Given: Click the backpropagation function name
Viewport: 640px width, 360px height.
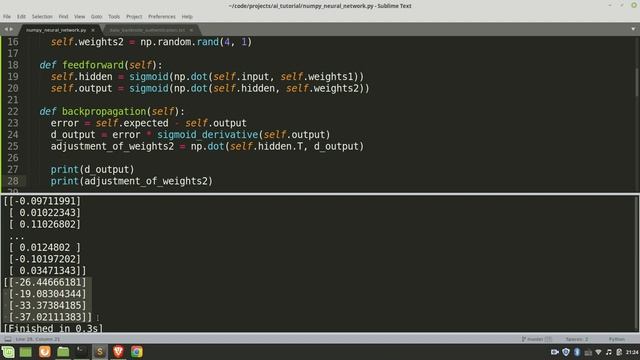Looking at the screenshot, I should (104, 111).
